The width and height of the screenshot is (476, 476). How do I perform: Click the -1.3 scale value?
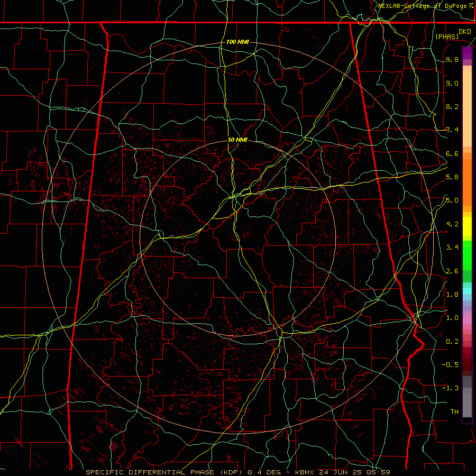[x=450, y=388]
